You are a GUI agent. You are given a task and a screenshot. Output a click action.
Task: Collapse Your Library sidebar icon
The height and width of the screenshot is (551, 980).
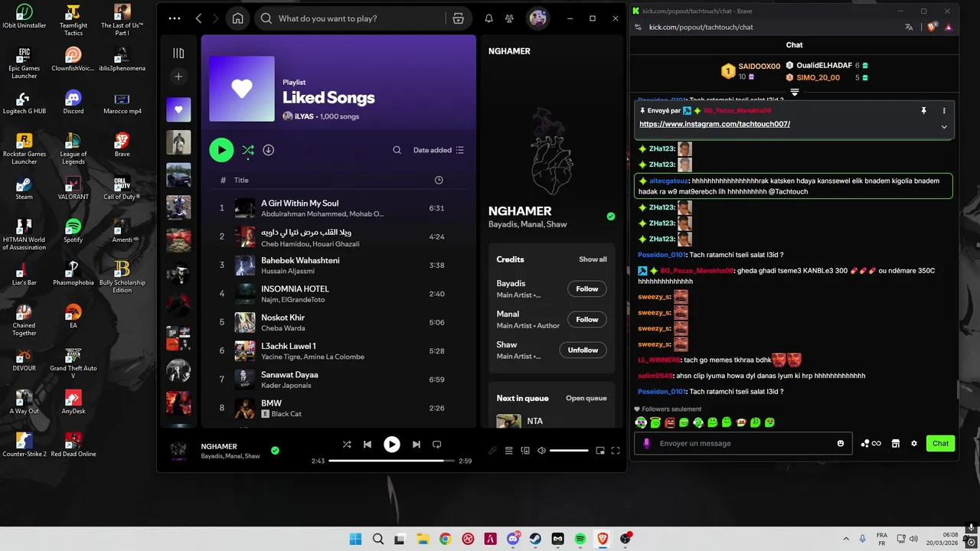[x=178, y=53]
